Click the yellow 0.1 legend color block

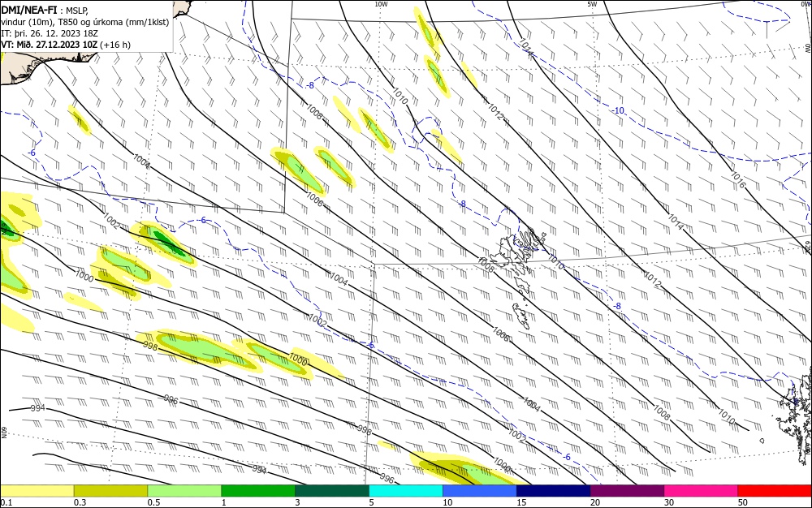coord(37,491)
